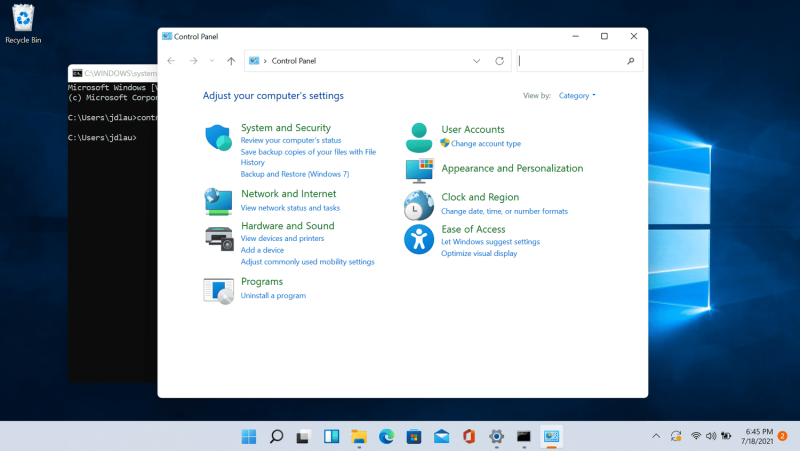The height and width of the screenshot is (451, 800).
Task: Open Uninstall a program link
Action: (273, 296)
